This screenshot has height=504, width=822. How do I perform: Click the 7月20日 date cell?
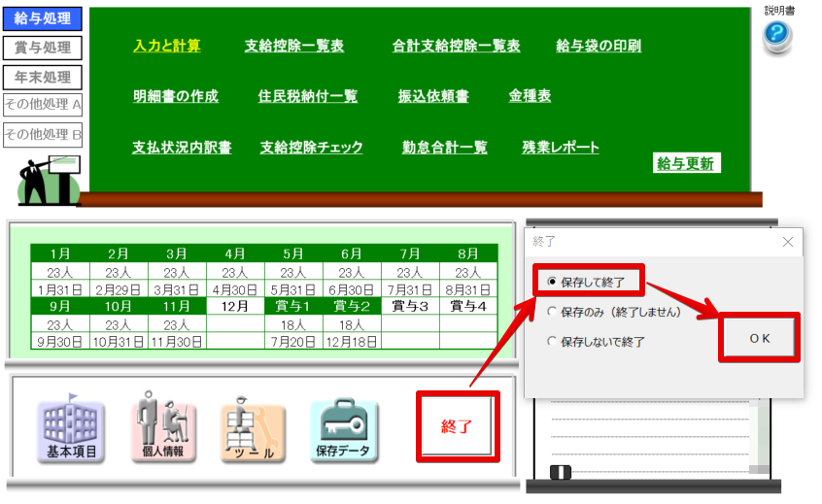293,342
